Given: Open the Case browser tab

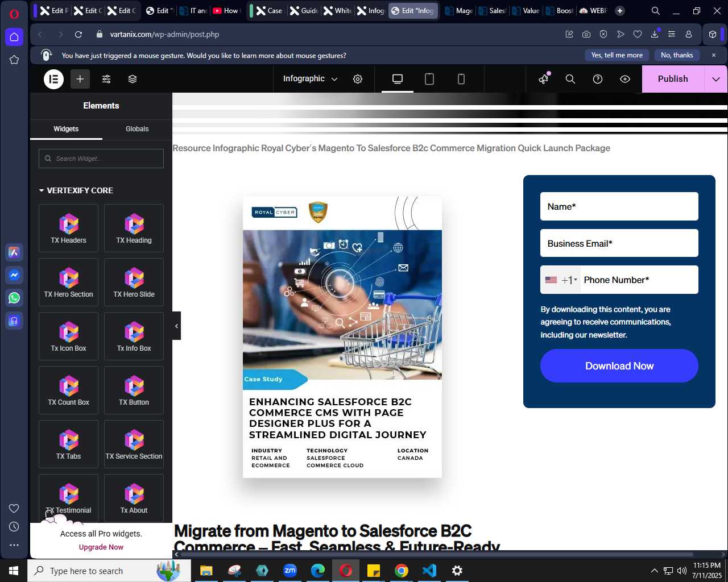Looking at the screenshot, I should (x=268, y=10).
